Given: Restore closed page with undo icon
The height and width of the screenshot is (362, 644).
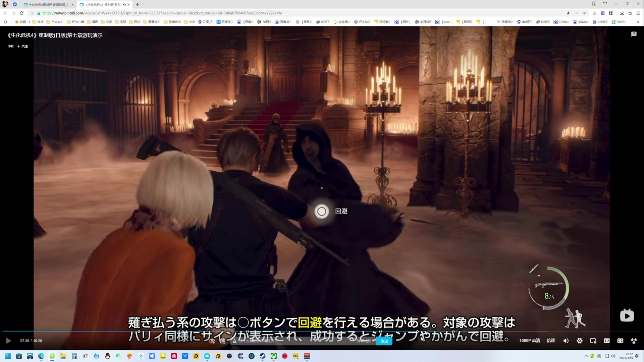Looking at the screenshot, I should coord(630,13).
